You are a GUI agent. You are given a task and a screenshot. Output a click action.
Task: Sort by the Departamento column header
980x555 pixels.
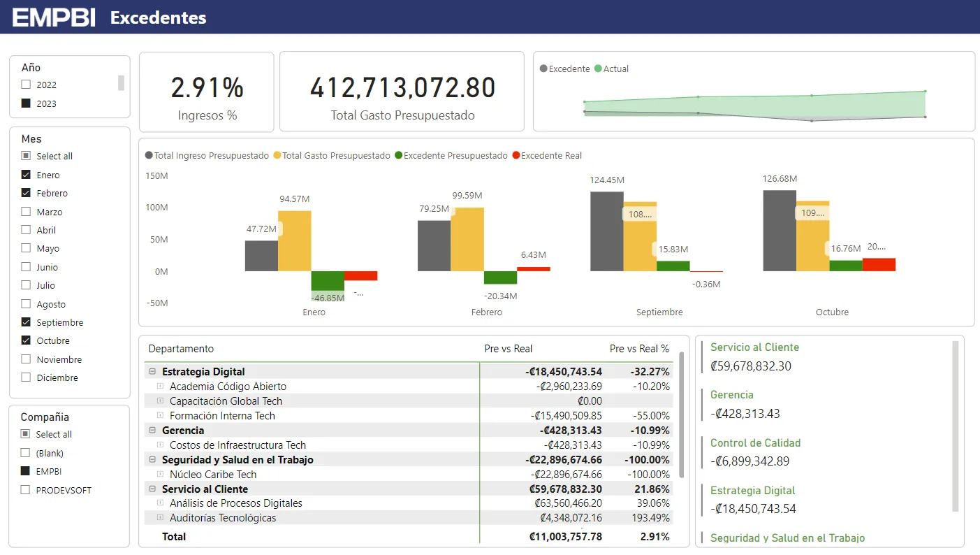click(x=181, y=349)
